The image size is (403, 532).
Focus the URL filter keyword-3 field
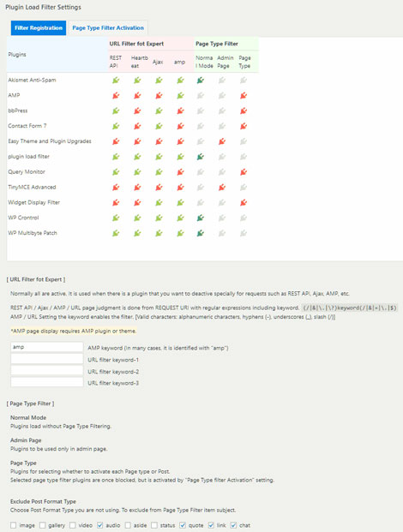click(x=47, y=382)
